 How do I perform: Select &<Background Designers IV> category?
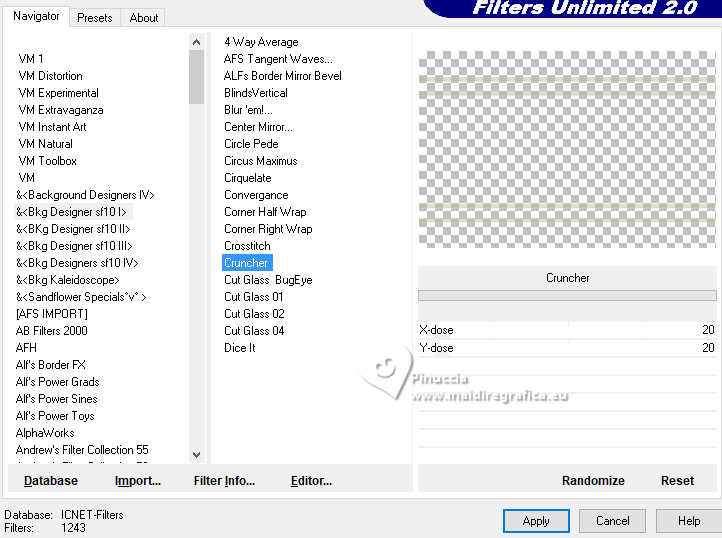85,195
